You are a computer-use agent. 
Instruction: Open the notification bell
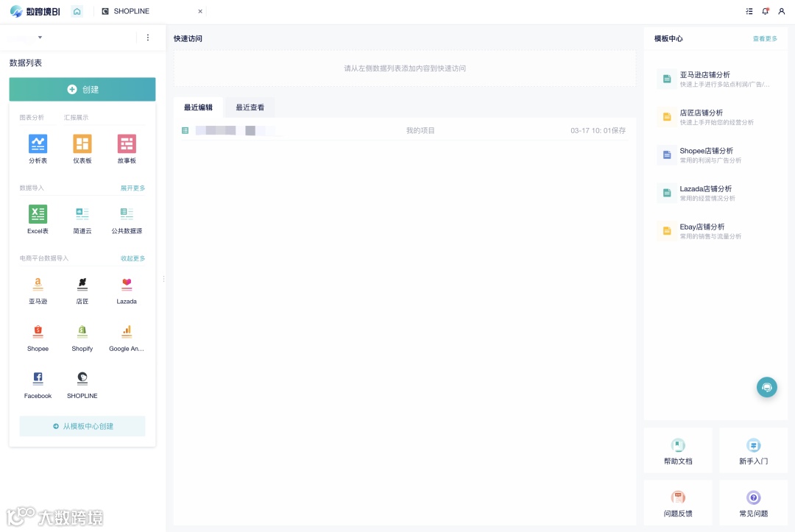tap(765, 11)
